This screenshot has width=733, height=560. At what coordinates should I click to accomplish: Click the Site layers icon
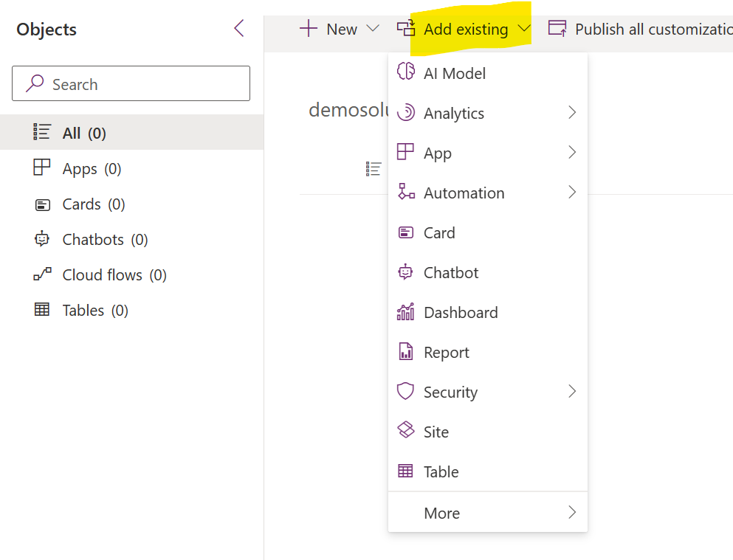405,430
